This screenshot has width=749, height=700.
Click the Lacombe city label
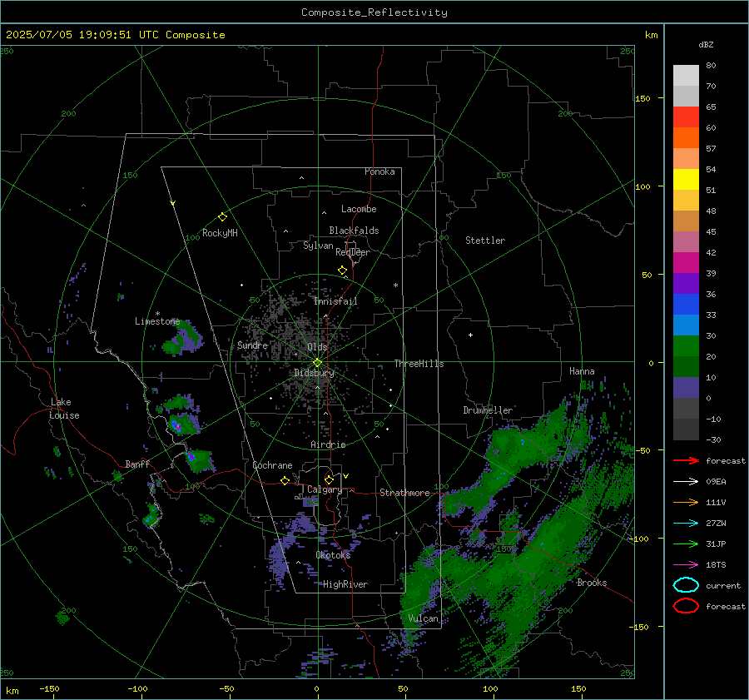tap(359, 209)
